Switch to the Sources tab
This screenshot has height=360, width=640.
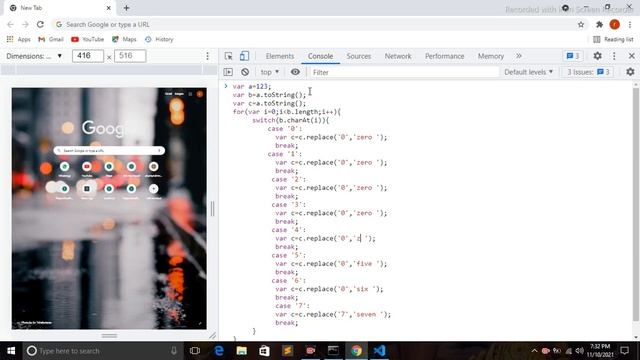tap(359, 56)
